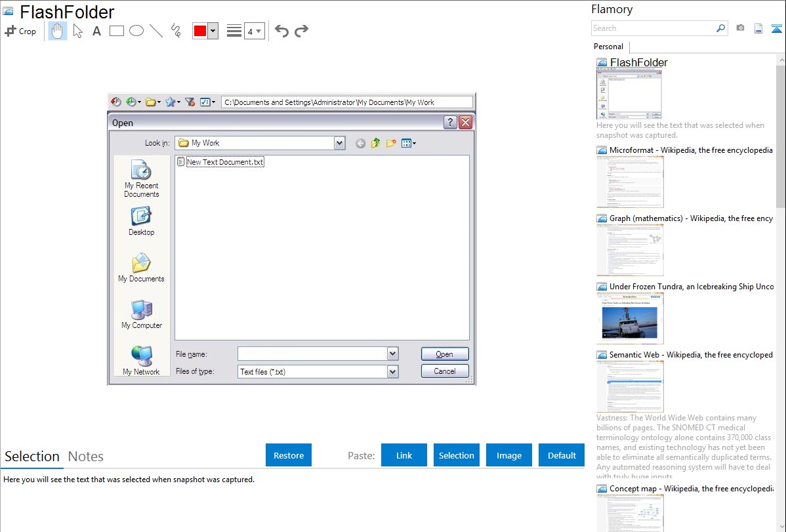The height and width of the screenshot is (532, 786).
Task: Click the up one level folder icon
Action: (375, 144)
